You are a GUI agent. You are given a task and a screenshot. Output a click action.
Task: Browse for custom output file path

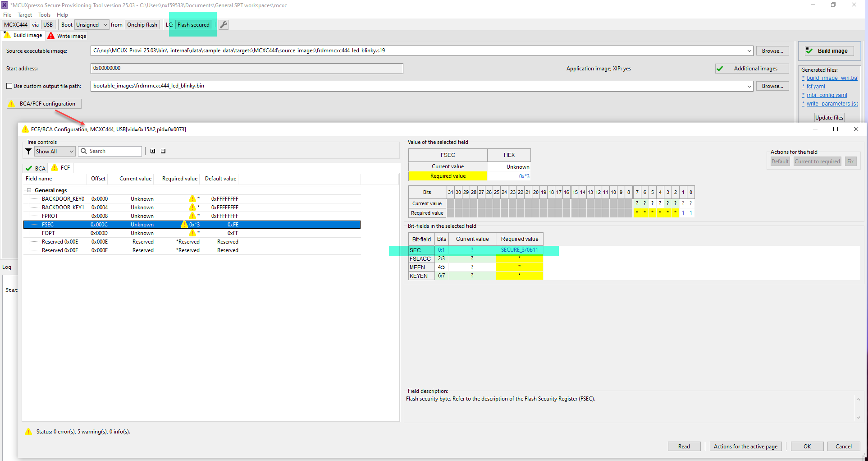point(772,86)
